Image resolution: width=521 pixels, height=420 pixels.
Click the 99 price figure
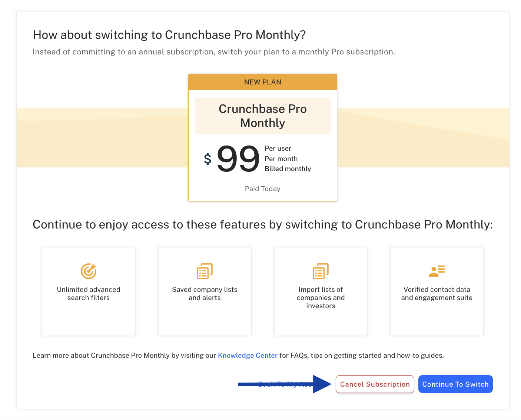pyautogui.click(x=238, y=159)
